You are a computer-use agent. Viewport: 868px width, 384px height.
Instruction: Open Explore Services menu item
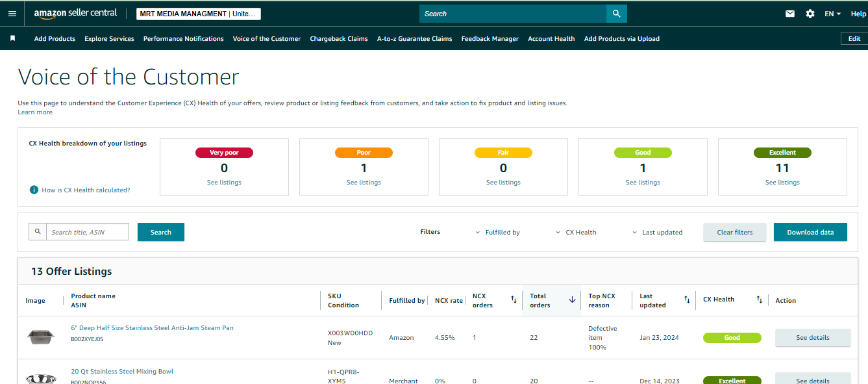(109, 39)
